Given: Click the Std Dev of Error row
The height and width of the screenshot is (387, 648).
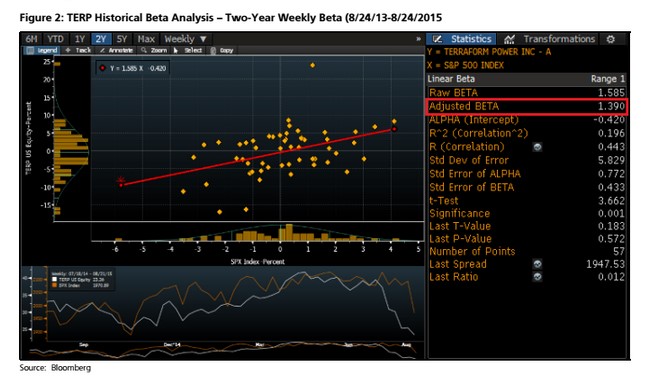Looking at the screenshot, I should (x=527, y=160).
